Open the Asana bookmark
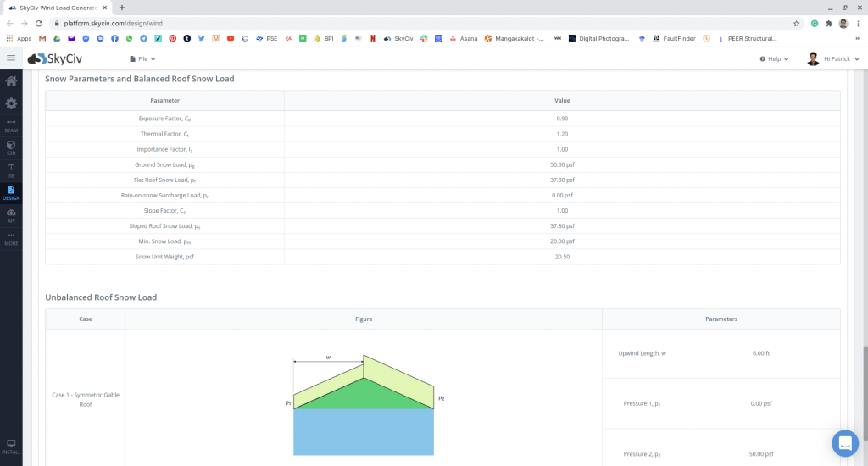Image resolution: width=868 pixels, height=466 pixels. pyautogui.click(x=463, y=38)
